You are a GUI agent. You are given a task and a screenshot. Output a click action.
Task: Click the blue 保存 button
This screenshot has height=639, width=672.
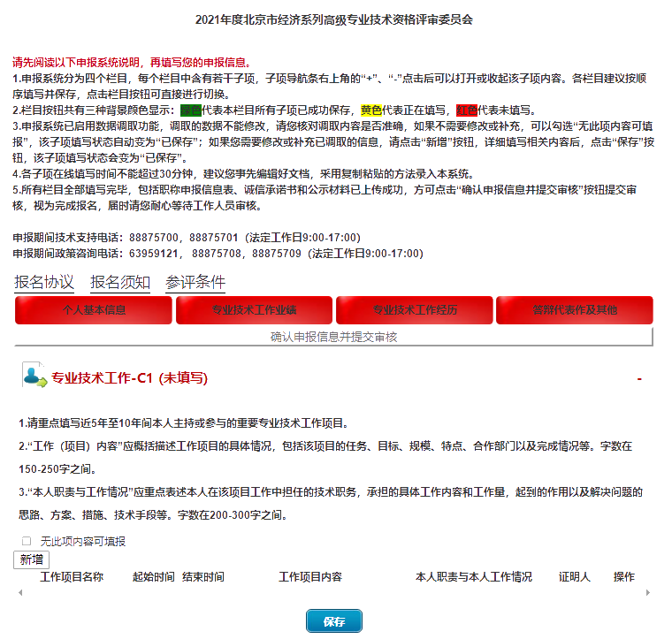(x=334, y=621)
